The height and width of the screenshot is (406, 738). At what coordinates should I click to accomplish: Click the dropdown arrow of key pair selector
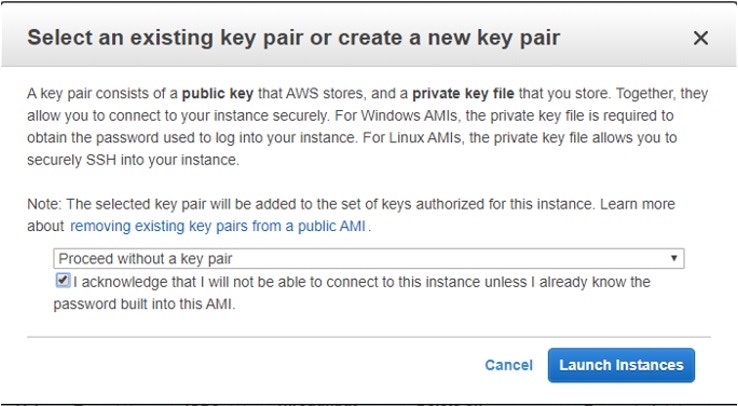(x=674, y=258)
